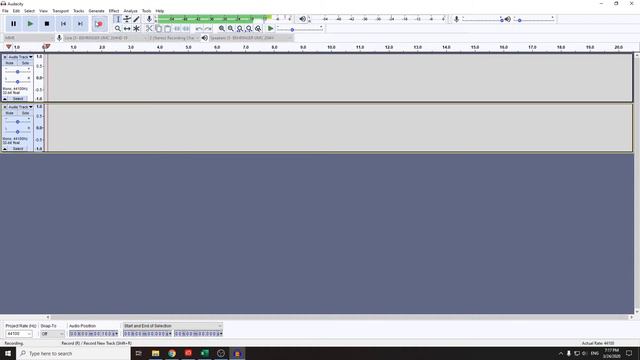640x360 pixels.
Task: Adjust the playback volume slider
Action: 534,19
